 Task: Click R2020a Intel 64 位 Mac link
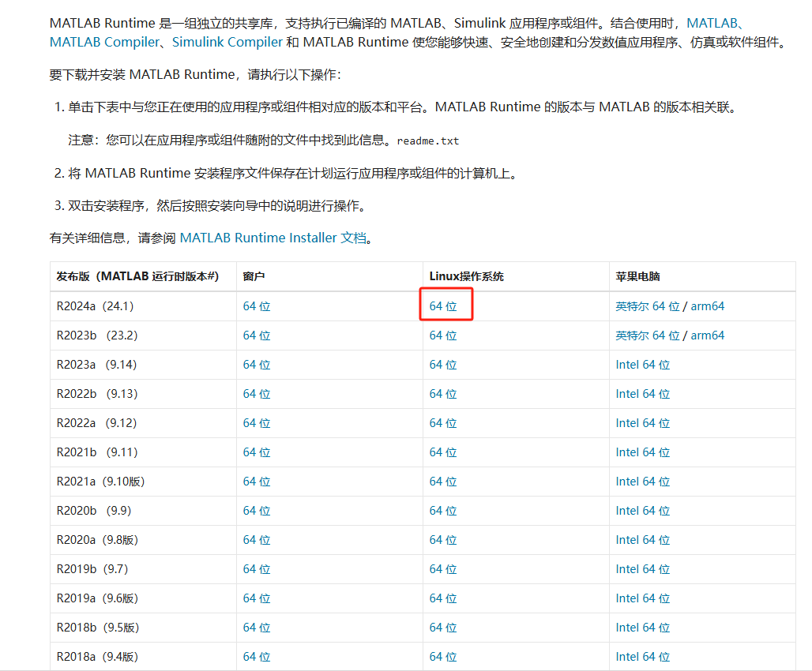[643, 540]
